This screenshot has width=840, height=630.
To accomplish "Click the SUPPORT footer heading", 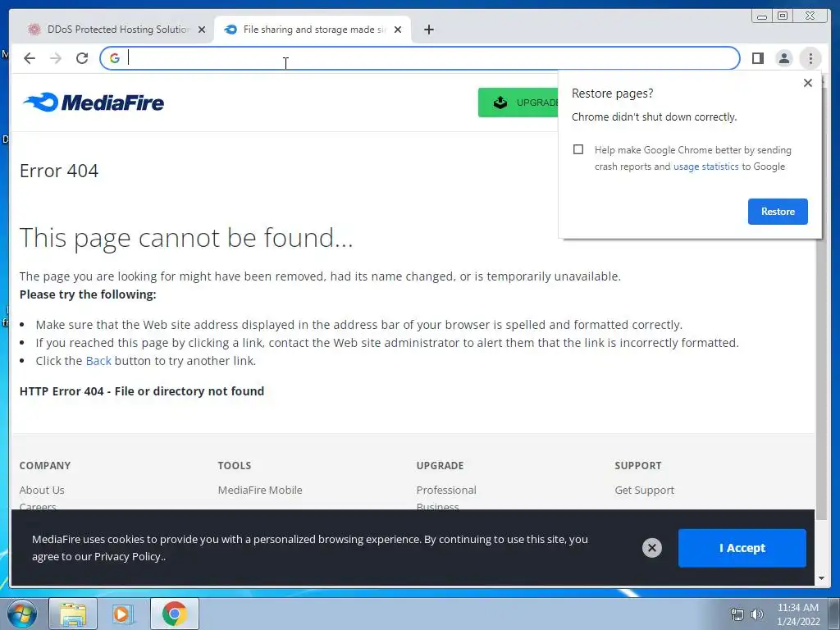I will click(x=638, y=466).
